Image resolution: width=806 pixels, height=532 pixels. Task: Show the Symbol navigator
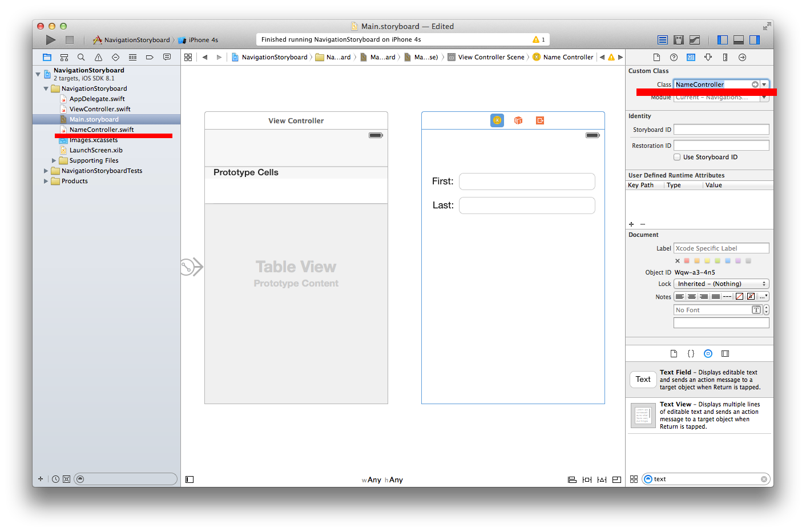(64, 57)
